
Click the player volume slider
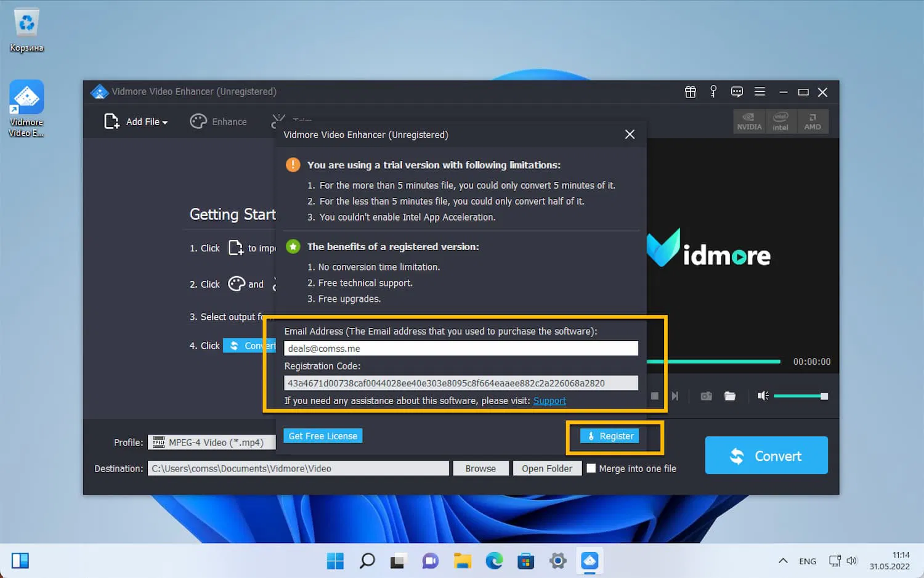801,396
